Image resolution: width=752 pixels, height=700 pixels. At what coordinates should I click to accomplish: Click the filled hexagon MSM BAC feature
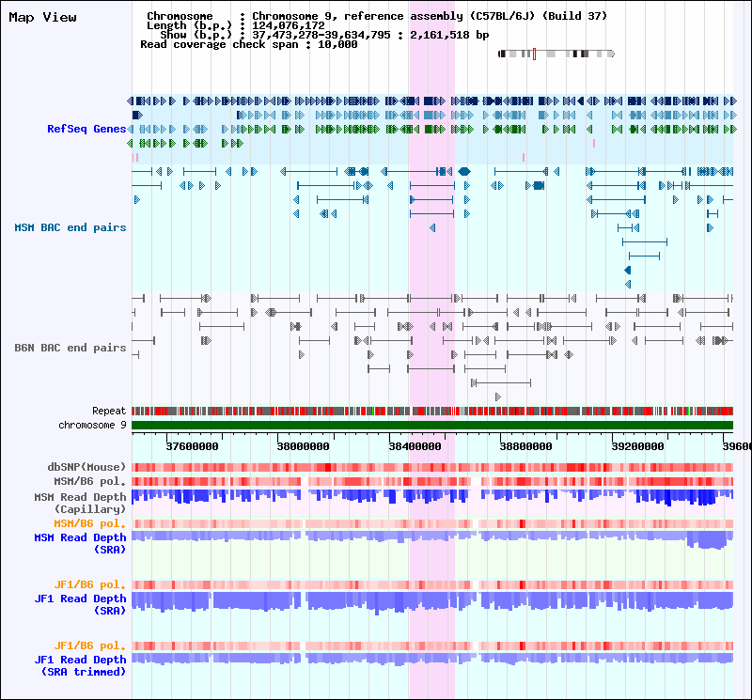click(464, 171)
